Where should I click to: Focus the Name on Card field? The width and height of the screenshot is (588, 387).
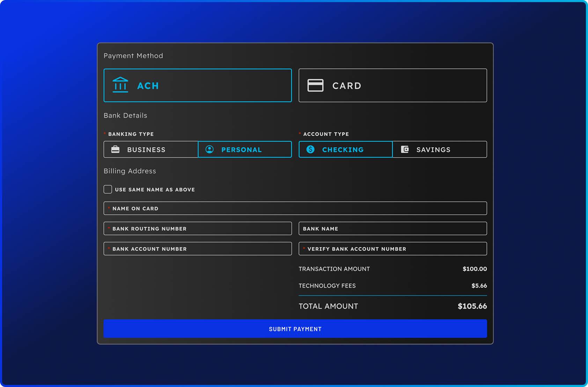295,208
